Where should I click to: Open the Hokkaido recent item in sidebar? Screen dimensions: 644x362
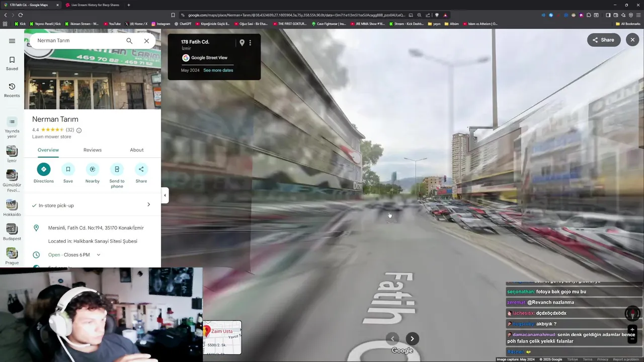coord(12,208)
